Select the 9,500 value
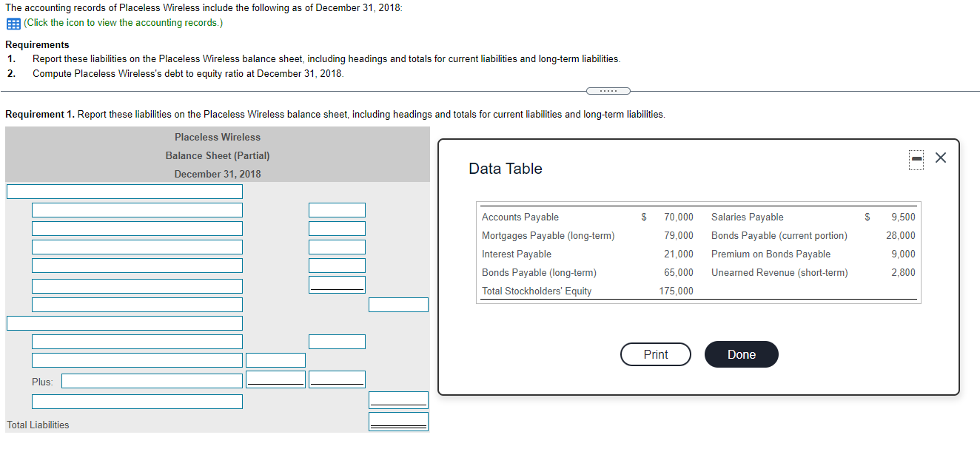Viewport: 980px width, 449px height. pyautogui.click(x=903, y=217)
